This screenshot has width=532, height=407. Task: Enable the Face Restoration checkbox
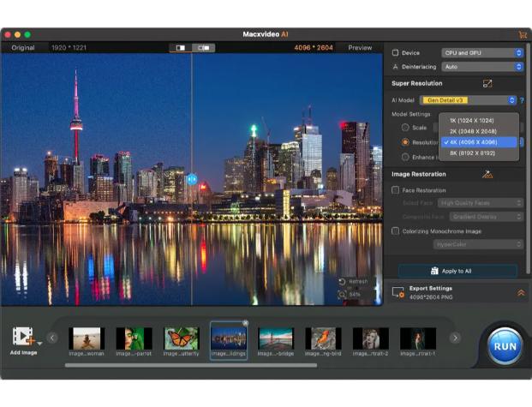tap(395, 190)
